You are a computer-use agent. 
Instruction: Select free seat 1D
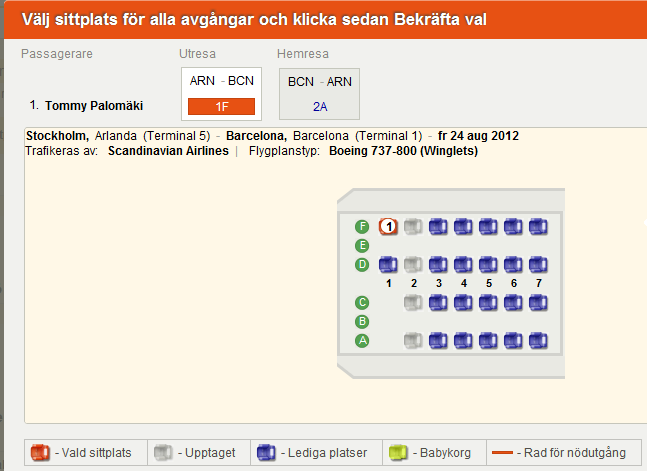(x=389, y=264)
